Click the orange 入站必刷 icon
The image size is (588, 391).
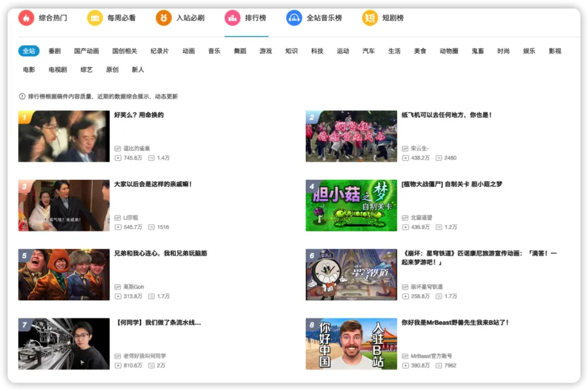(163, 18)
